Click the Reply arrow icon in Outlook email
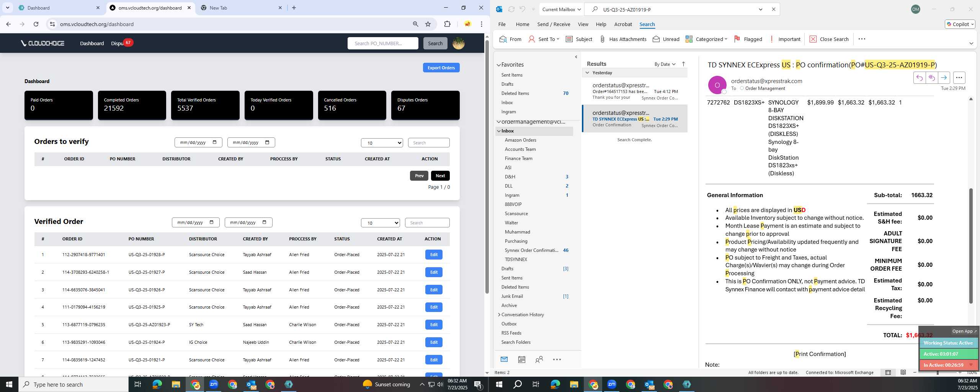 click(919, 78)
